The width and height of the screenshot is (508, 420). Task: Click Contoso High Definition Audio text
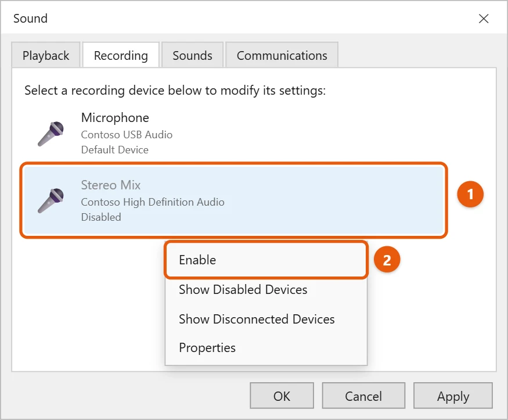[153, 202]
